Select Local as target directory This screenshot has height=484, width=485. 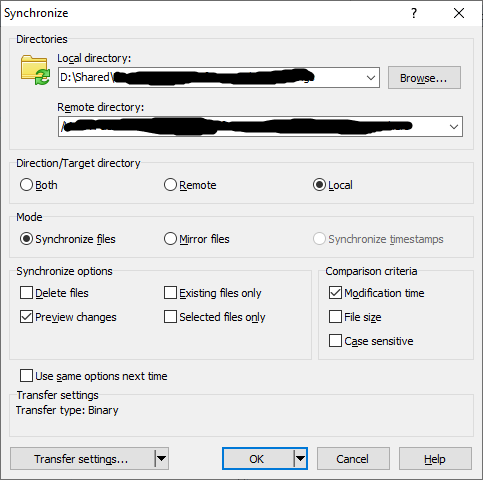[x=319, y=185]
